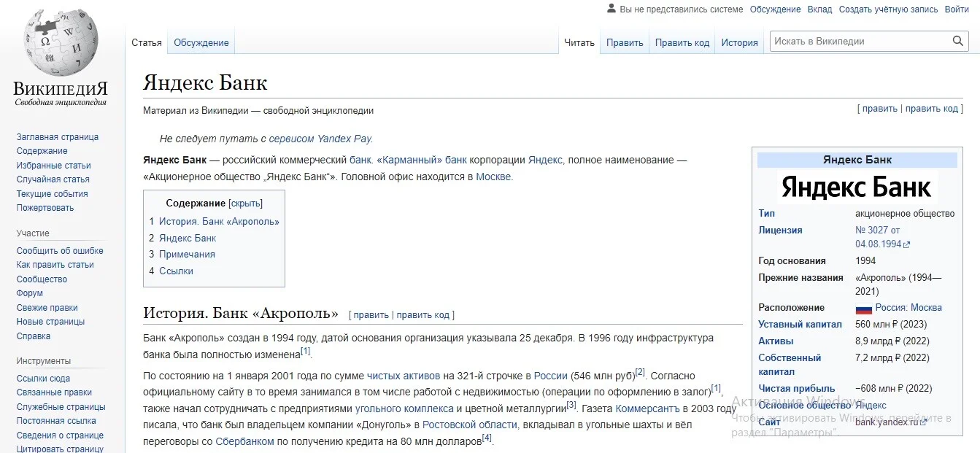Jump to contents entry 'Яндекс Банк'
Image resolution: width=980 pixels, height=453 pixels.
pyautogui.click(x=188, y=238)
